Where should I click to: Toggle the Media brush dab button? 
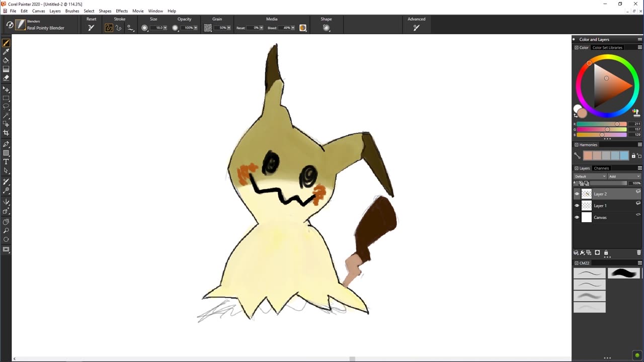pyautogui.click(x=303, y=28)
